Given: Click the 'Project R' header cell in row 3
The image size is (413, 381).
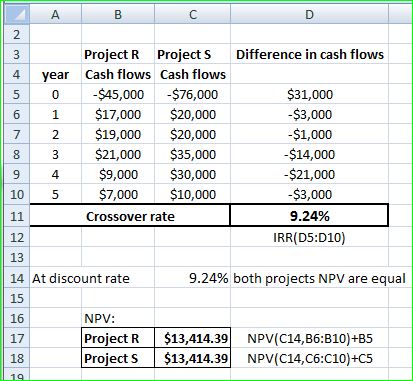Looking at the screenshot, I should point(118,54).
